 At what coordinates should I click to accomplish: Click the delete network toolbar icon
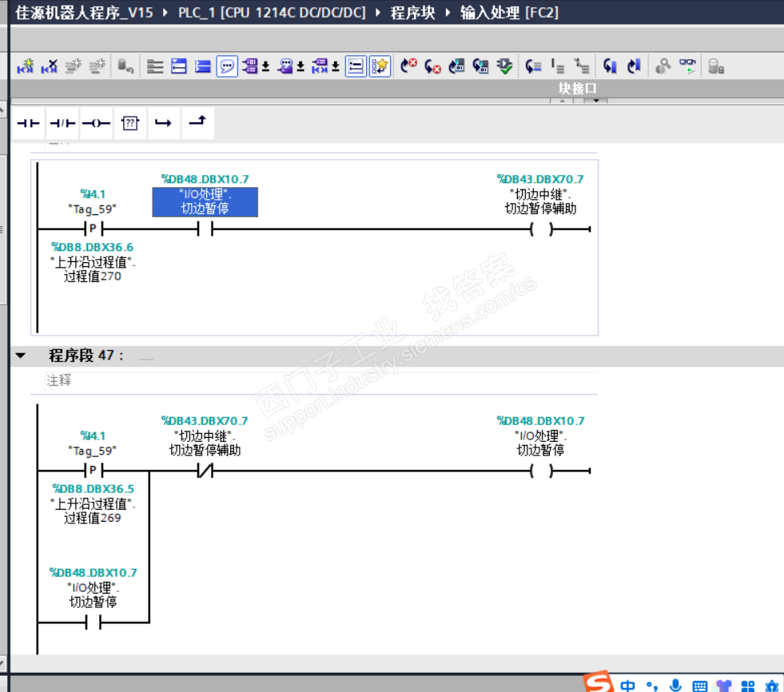point(50,66)
